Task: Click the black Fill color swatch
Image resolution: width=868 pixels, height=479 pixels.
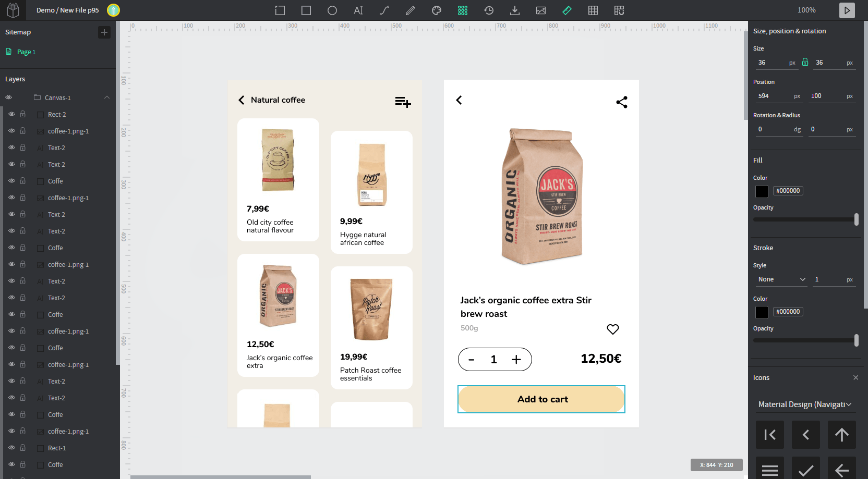Action: tap(762, 191)
